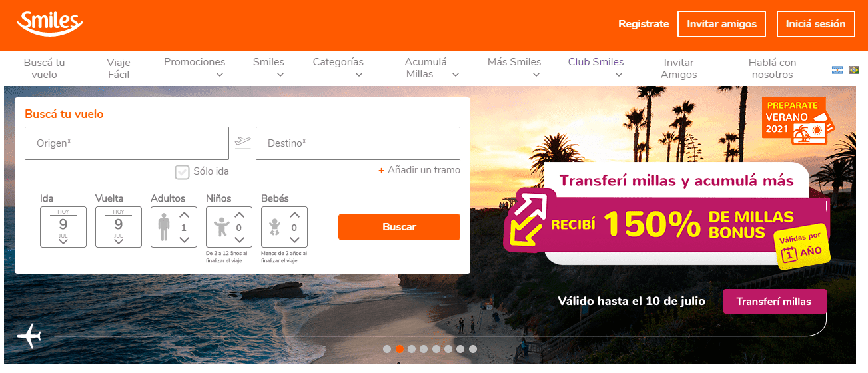Open the Buscá tu vuelo menu item
The image size is (868, 373).
[x=45, y=68]
